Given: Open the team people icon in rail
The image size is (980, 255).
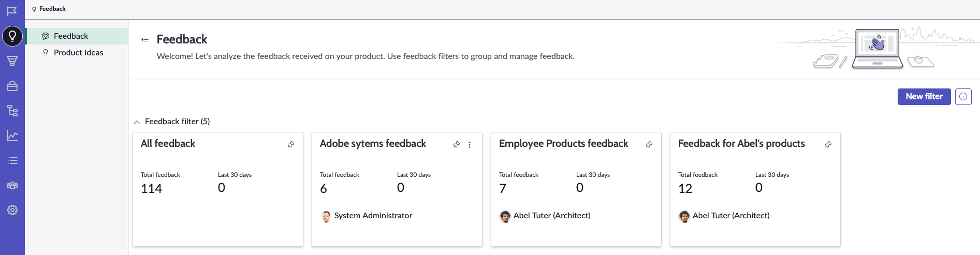Looking at the screenshot, I should pyautogui.click(x=12, y=185).
